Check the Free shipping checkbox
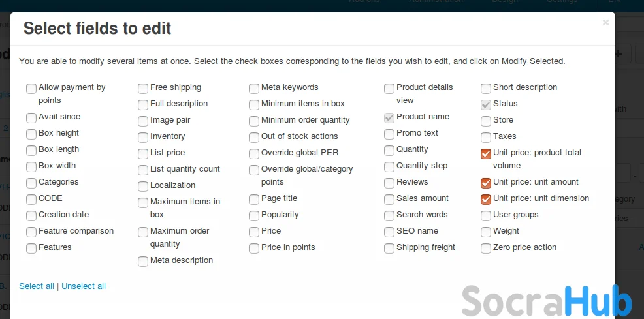Screen dimensions: 644x319 tap(143, 89)
